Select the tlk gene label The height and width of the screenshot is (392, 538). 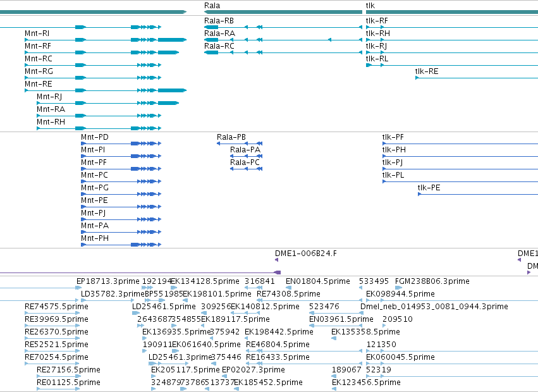click(x=370, y=6)
